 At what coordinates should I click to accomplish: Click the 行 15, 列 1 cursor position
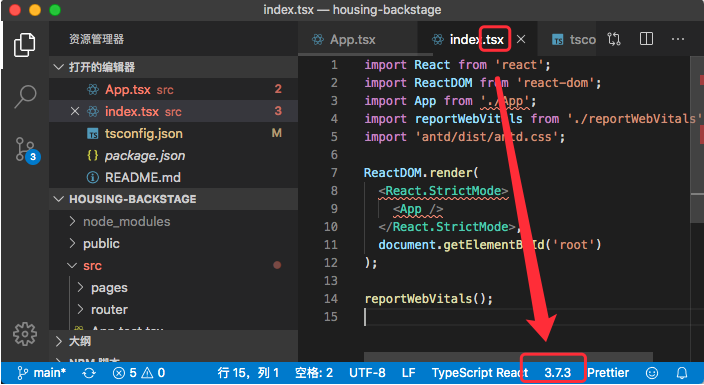tap(248, 373)
